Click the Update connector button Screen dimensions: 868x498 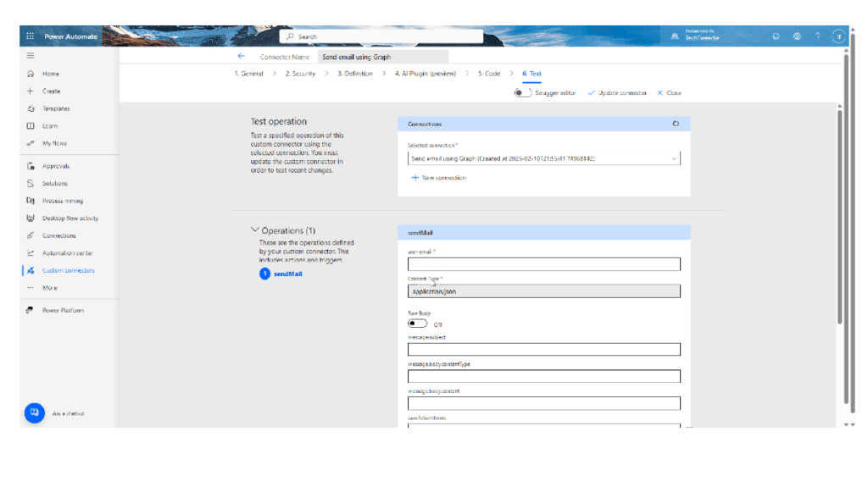(617, 92)
